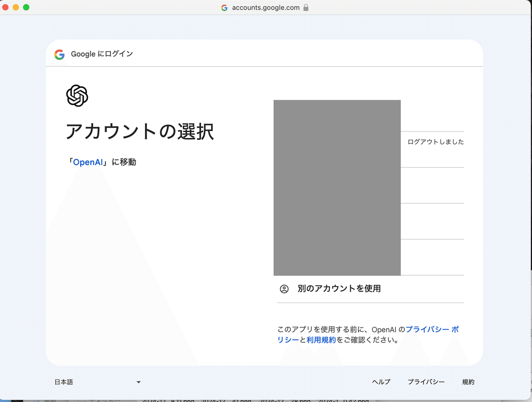
Task: Close the window with the red button
Action: [6, 8]
